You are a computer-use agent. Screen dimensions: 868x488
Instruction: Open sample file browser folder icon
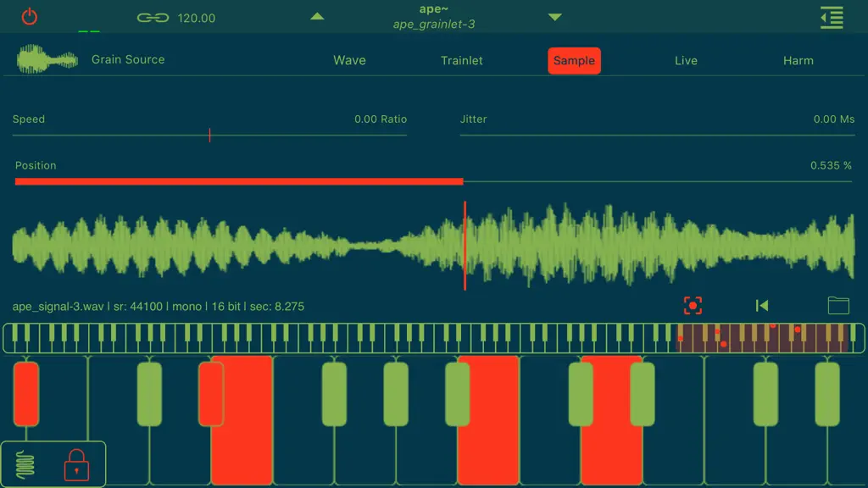pyautogui.click(x=838, y=305)
